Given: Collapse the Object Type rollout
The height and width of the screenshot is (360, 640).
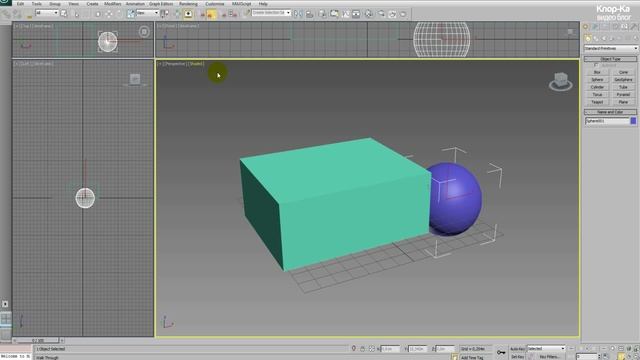Looking at the screenshot, I should click(x=611, y=59).
